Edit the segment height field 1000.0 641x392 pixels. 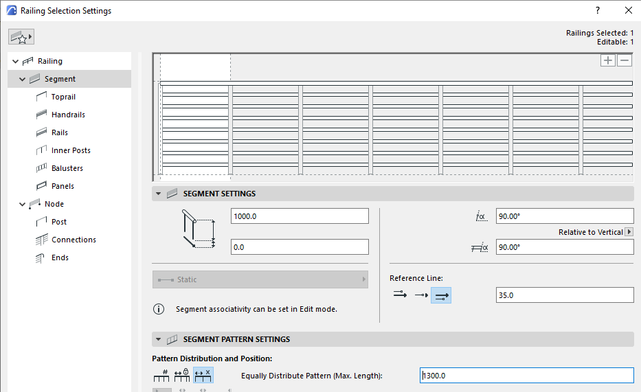[300, 216]
